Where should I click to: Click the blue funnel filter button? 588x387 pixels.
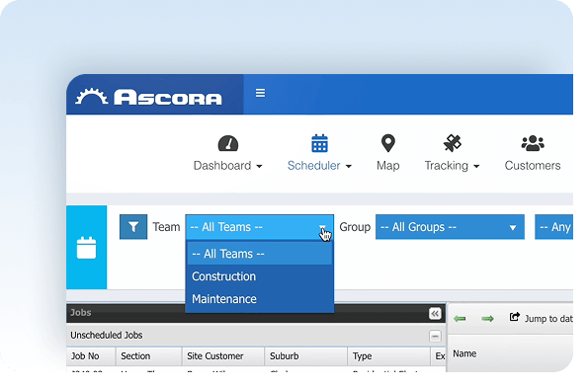133,227
